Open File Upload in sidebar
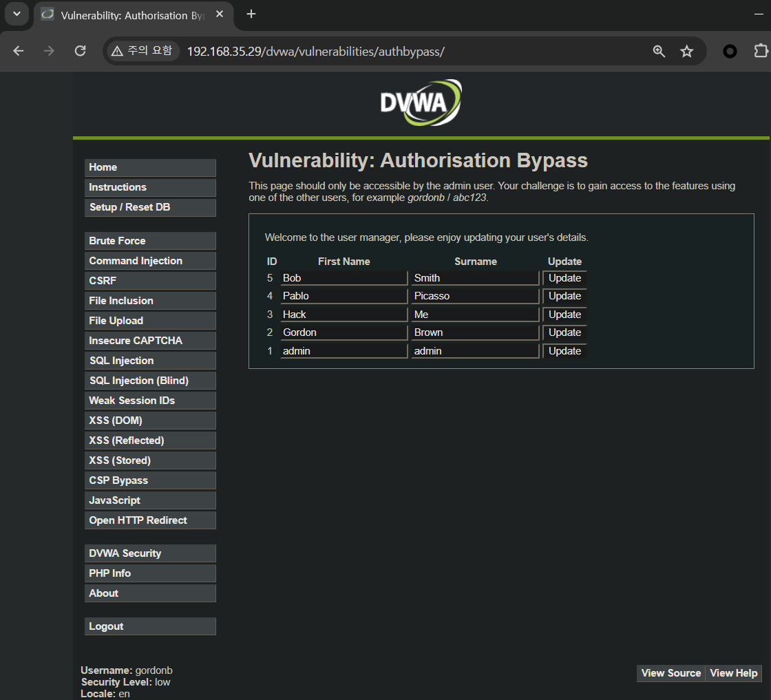The image size is (771, 700). tap(150, 321)
